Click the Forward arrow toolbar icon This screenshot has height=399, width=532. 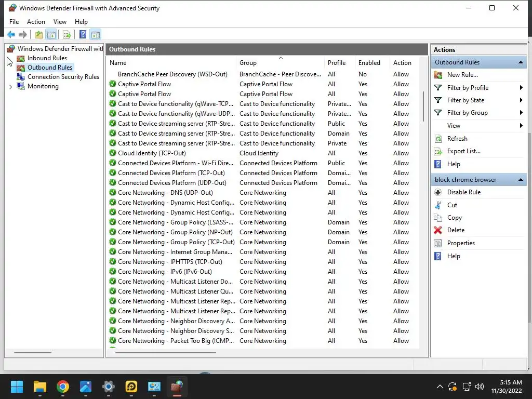23,34
